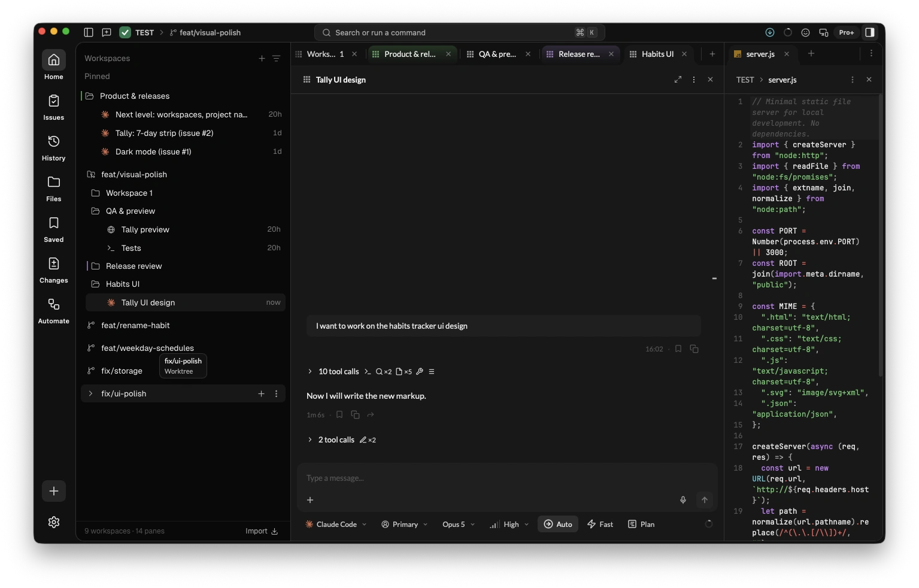Open the Automate sidebar section
The image size is (919, 588).
coord(53,310)
